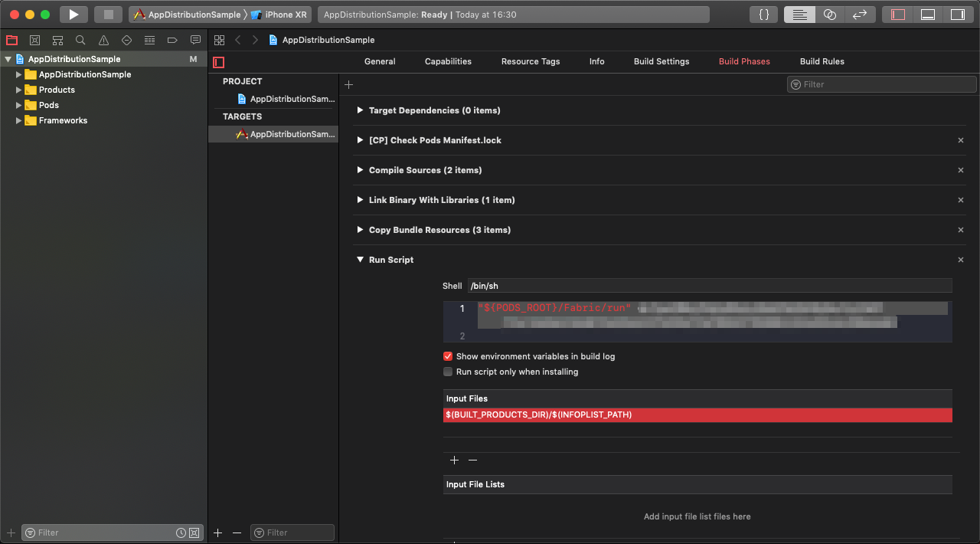Image resolution: width=980 pixels, height=544 pixels.
Task: Click the build phases Filter field
Action: [x=882, y=84]
